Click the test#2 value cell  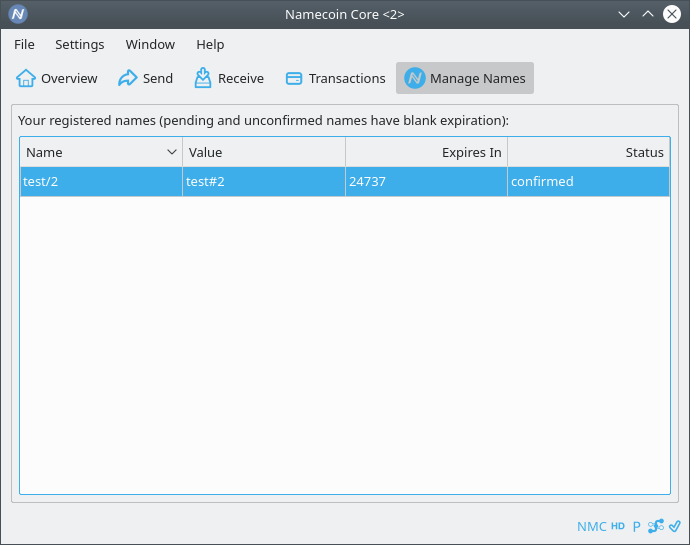pos(264,181)
